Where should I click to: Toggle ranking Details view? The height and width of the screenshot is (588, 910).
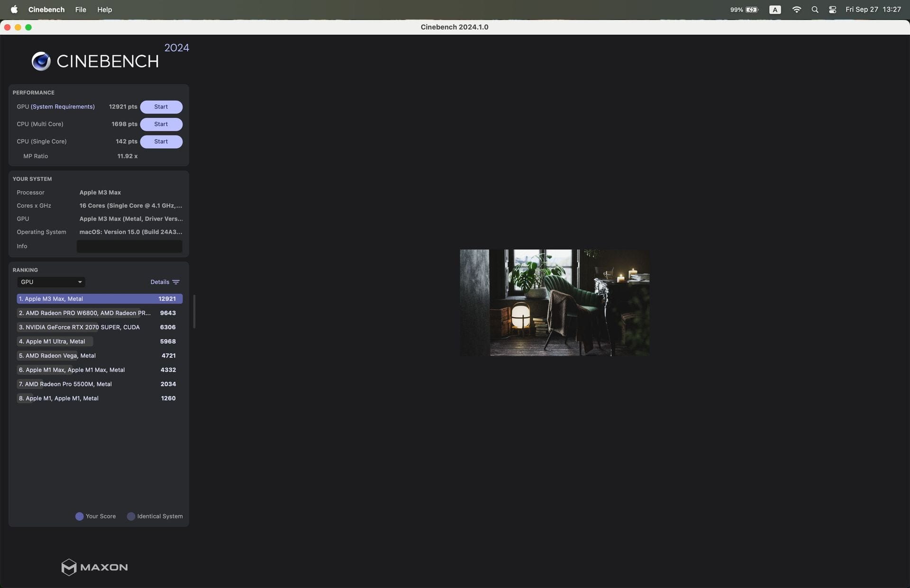[160, 282]
